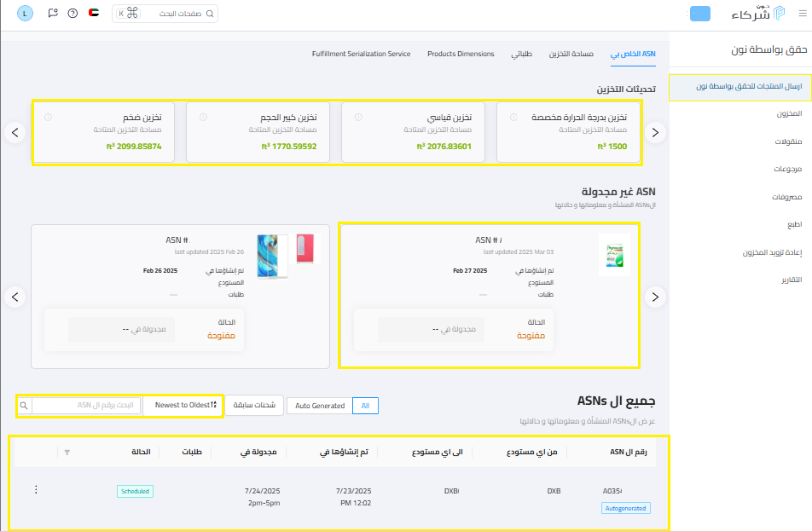
Task: Click the blue store badge in header
Action: click(700, 14)
